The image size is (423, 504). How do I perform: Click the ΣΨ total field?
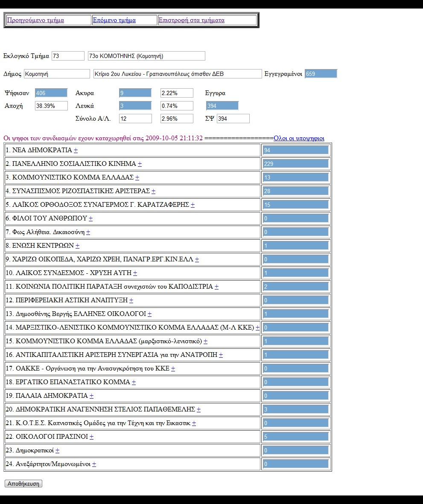[x=233, y=119]
